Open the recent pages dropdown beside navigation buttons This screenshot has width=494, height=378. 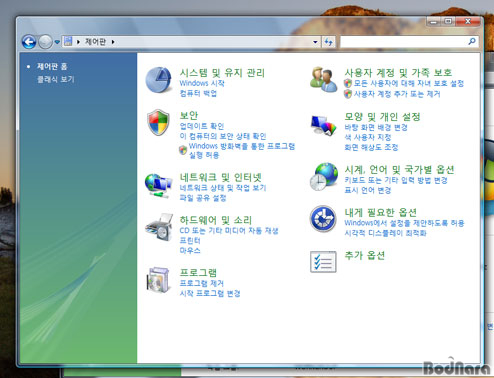tap(57, 42)
